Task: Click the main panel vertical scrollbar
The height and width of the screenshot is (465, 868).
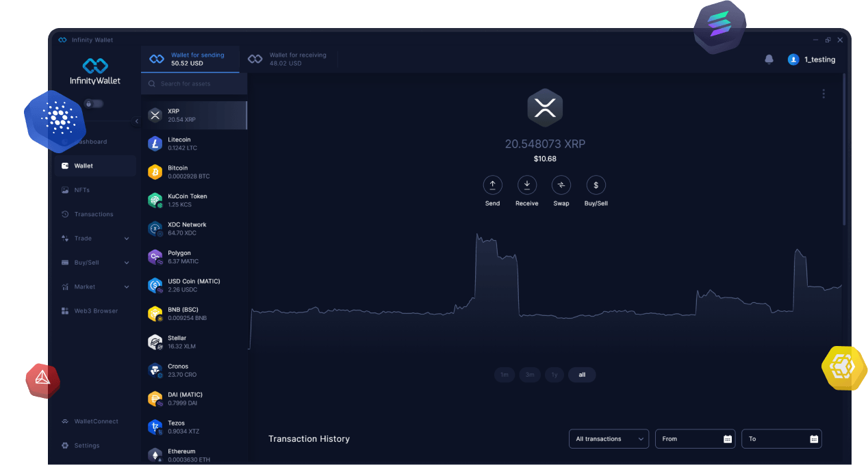Action: [844, 150]
